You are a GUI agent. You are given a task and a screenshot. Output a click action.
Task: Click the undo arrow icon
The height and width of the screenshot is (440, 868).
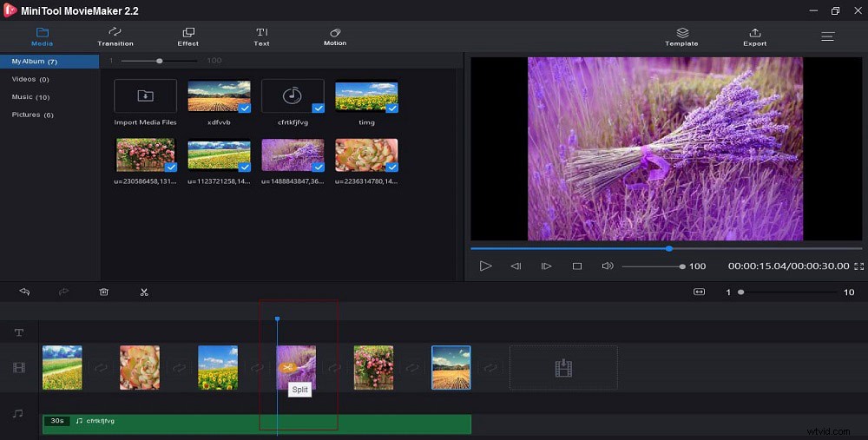point(24,292)
